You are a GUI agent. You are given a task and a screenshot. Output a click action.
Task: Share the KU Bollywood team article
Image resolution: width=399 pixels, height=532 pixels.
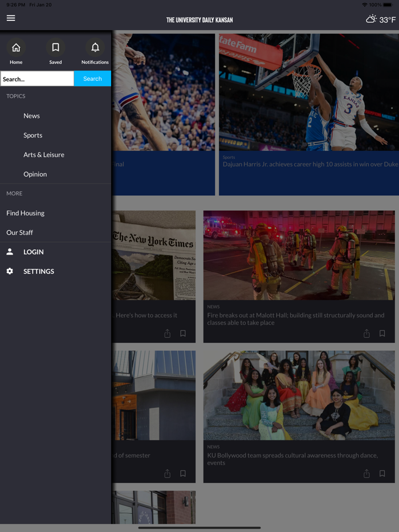pos(367,473)
